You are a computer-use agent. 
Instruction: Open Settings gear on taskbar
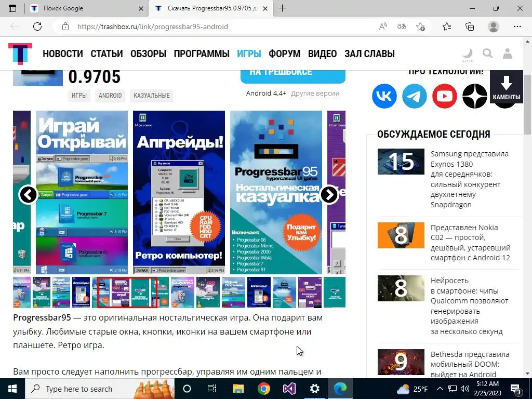point(314,389)
